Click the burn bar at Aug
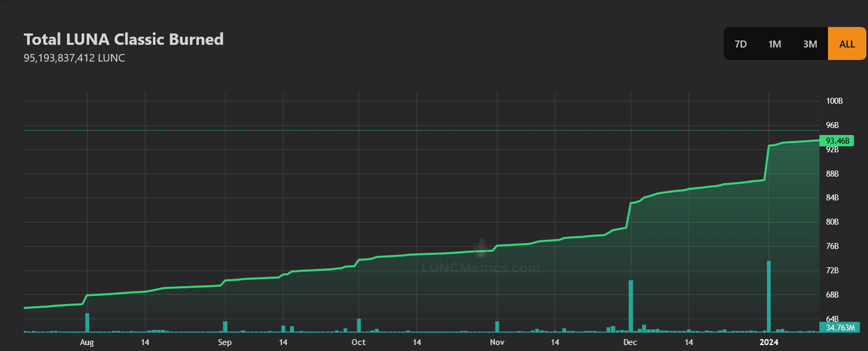Viewport: 868px width, 351px height. click(x=87, y=322)
